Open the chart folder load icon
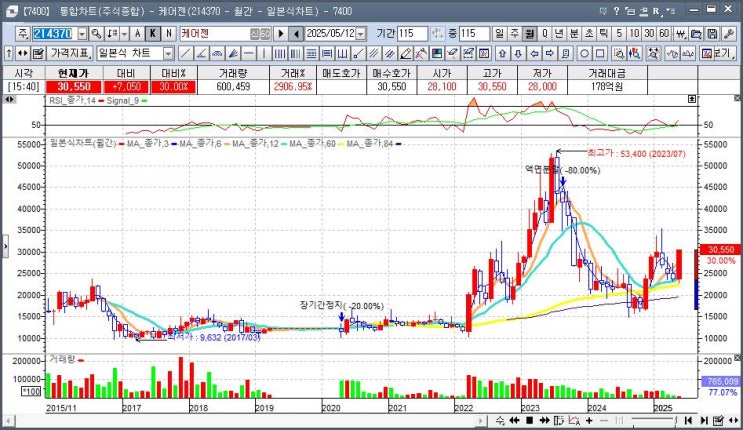743x430 pixels. 696,34
